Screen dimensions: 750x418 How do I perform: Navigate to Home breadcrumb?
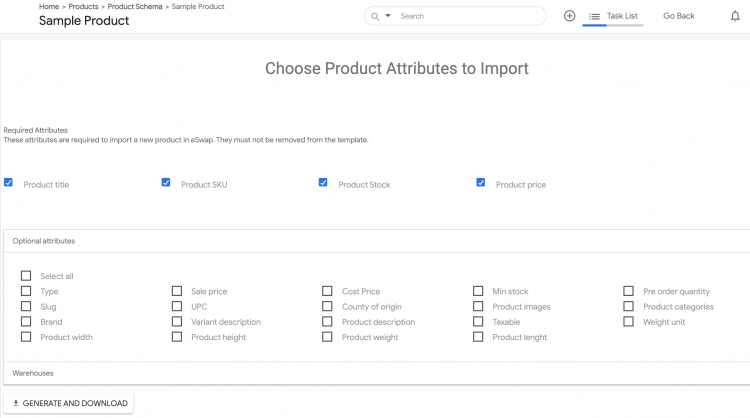point(49,7)
